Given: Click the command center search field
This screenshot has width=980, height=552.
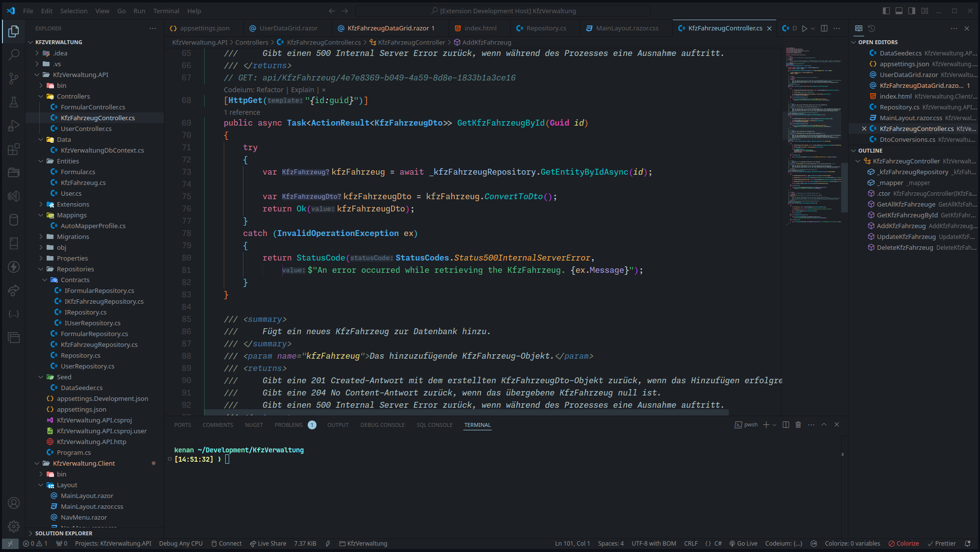Looking at the screenshot, I should coord(503,11).
